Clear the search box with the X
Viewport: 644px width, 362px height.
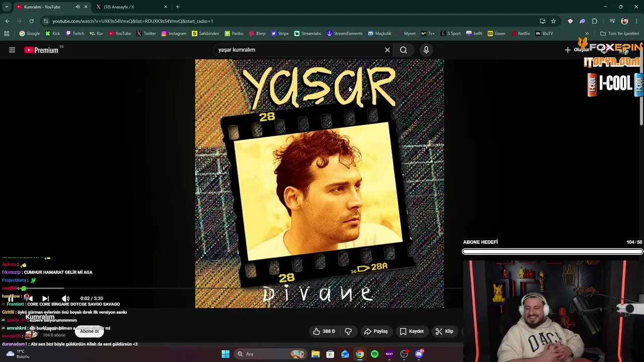387,50
